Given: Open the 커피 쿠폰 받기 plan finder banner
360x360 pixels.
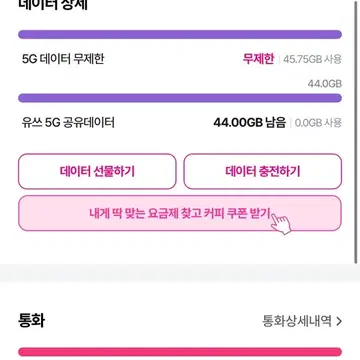Looking at the screenshot, I should click(x=180, y=213).
